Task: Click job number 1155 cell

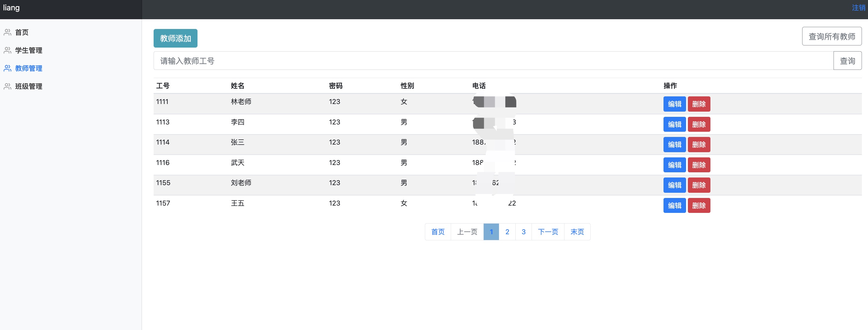Action: pyautogui.click(x=163, y=183)
